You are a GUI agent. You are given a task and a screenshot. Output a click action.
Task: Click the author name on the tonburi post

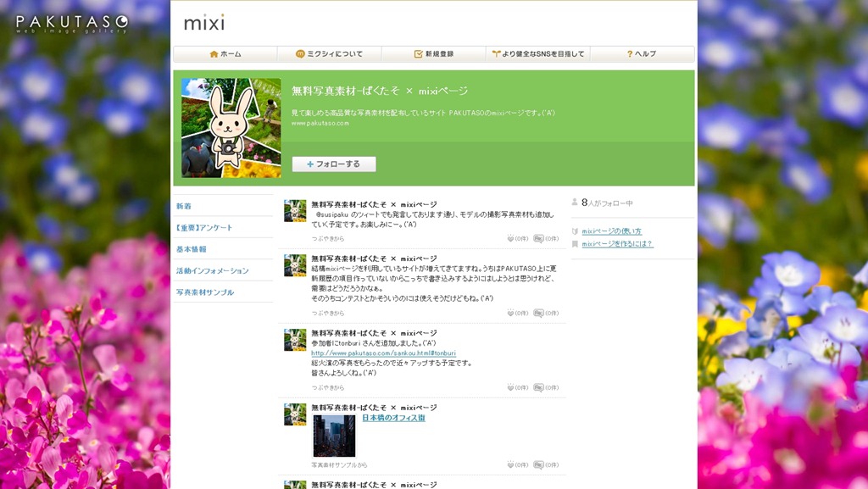point(374,333)
